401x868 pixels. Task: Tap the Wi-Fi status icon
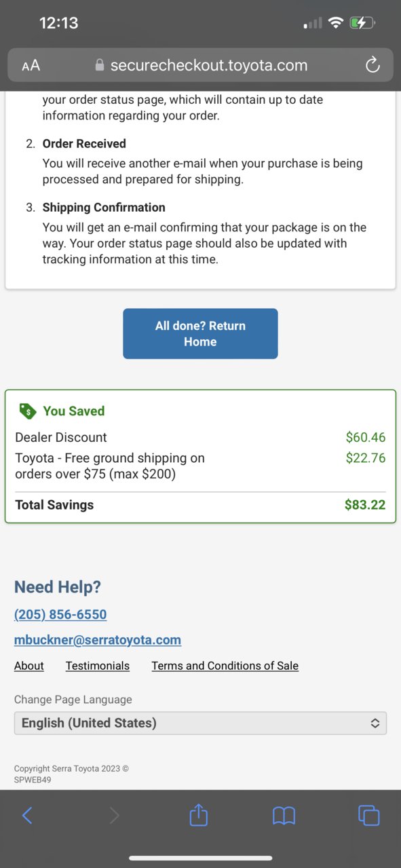335,23
